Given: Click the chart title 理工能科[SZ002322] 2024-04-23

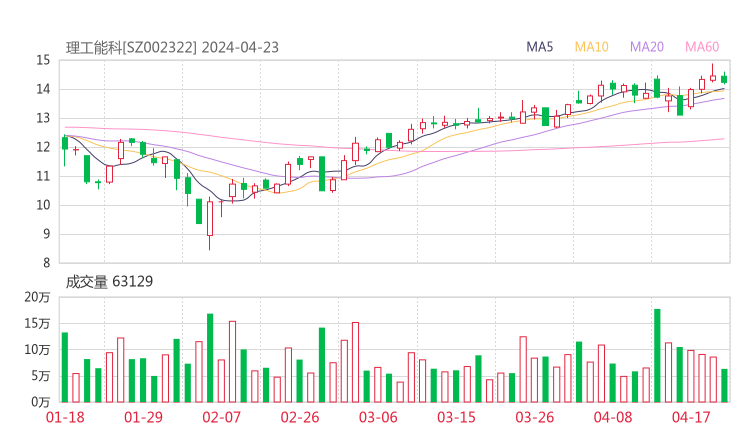Looking at the screenshot, I should coord(172,48).
